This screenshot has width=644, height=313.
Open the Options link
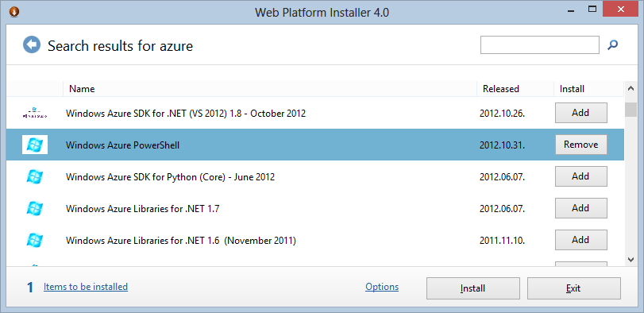pos(382,287)
